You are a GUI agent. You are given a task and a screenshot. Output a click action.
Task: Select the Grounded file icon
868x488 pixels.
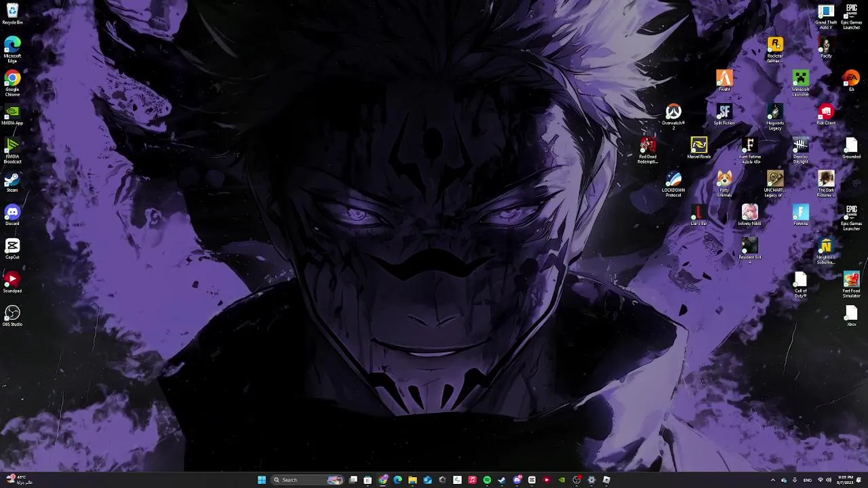point(852,148)
